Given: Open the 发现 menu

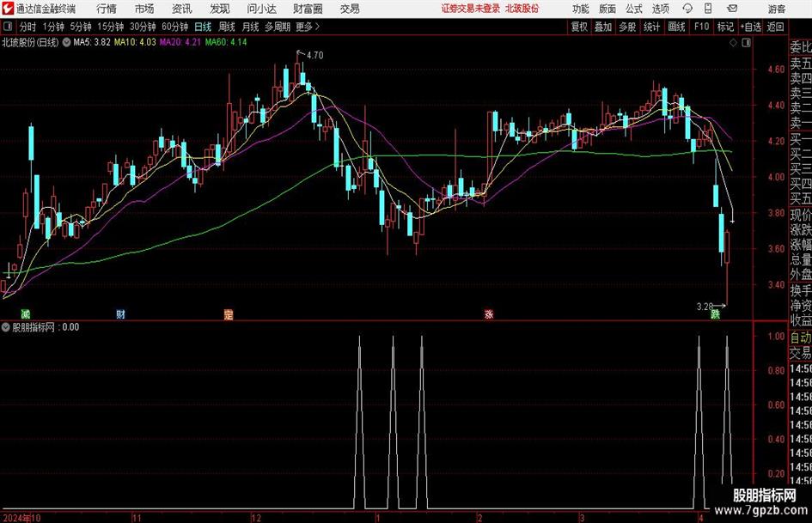Looking at the screenshot, I should click(x=220, y=9).
